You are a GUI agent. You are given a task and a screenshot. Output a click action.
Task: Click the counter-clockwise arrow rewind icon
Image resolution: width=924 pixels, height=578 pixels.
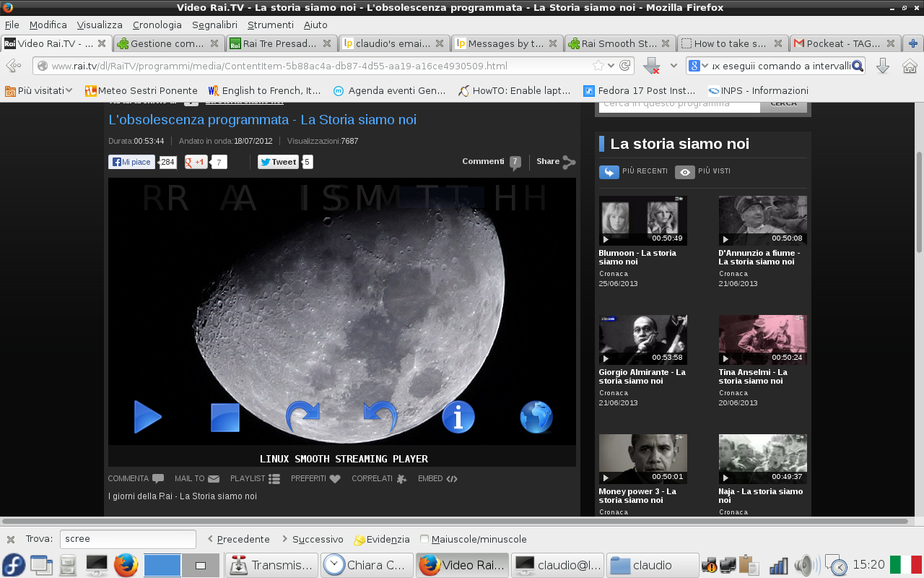tap(380, 417)
